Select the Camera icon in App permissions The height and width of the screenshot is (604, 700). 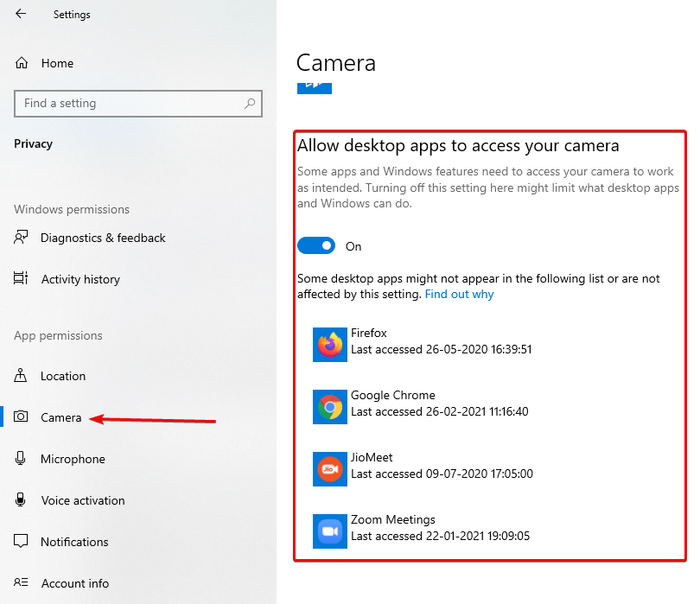(x=21, y=417)
